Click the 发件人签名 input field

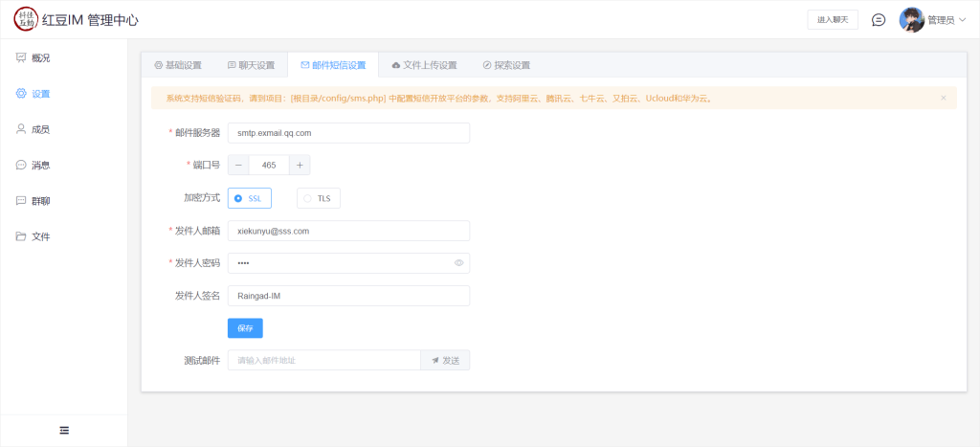(x=348, y=296)
